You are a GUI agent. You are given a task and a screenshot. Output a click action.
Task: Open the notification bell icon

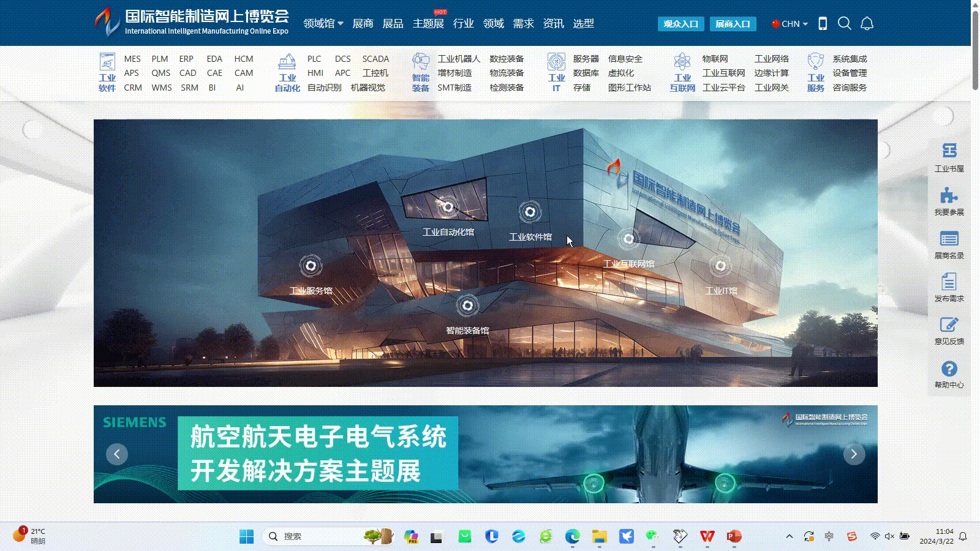pos(867,24)
